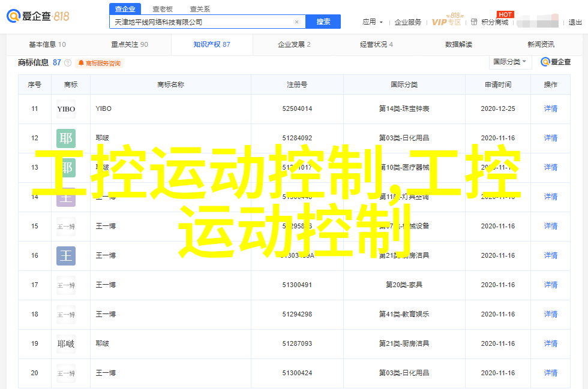The image size is (588, 389).
Task: Click the gift icon beside 积分商城
Action: [474, 22]
